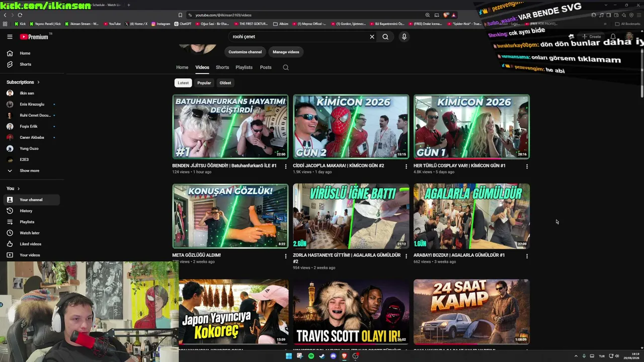Open the ilkin san subscription
The image size is (644, 362).
point(31,93)
